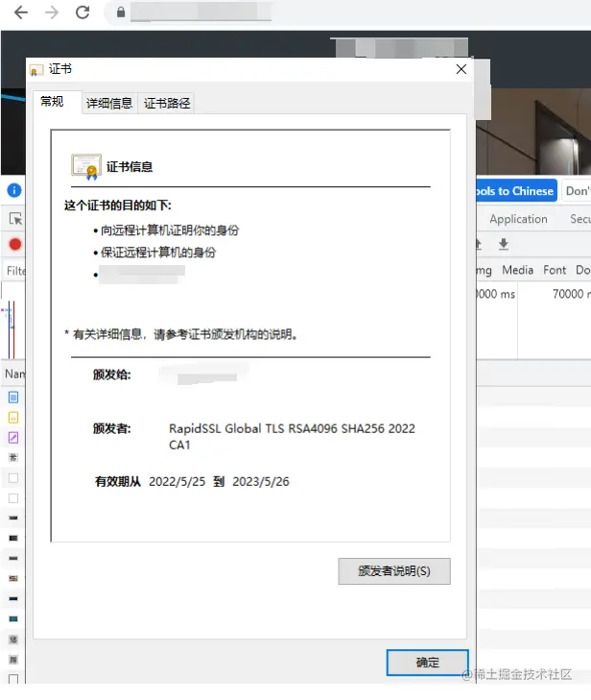Click the expiry date 2023/5/26

coord(261,482)
